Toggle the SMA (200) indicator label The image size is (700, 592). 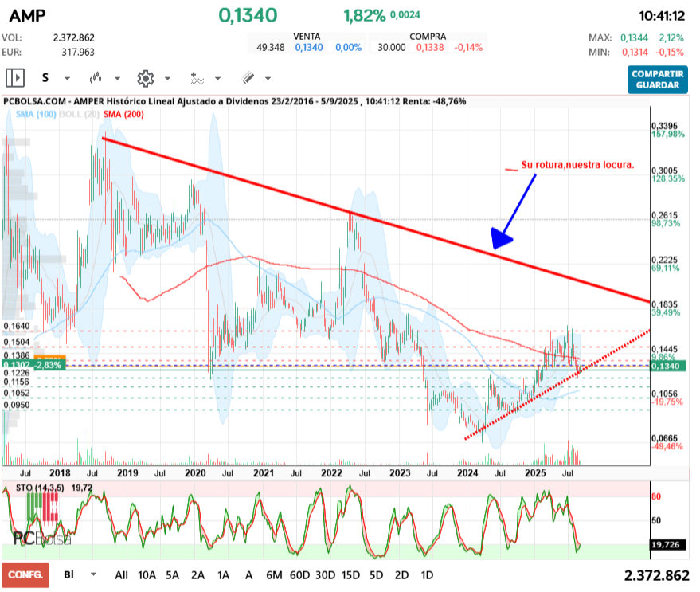(123, 114)
